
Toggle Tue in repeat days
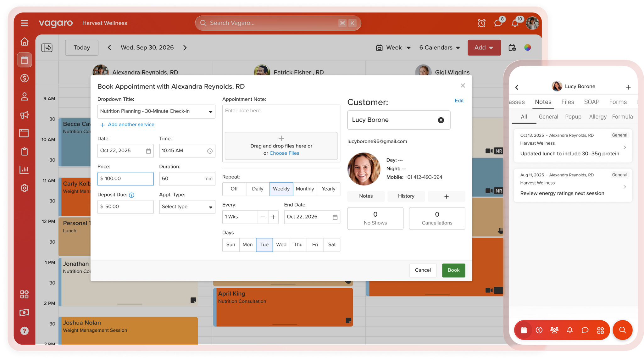264,245
